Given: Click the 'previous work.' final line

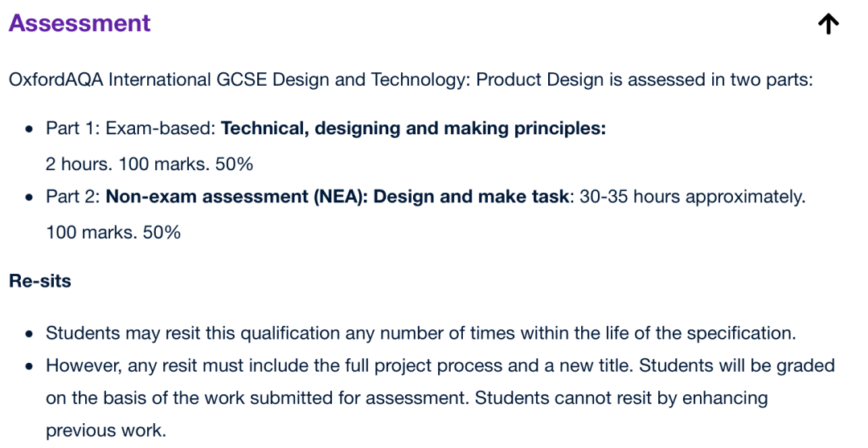Looking at the screenshot, I should pos(106,431).
